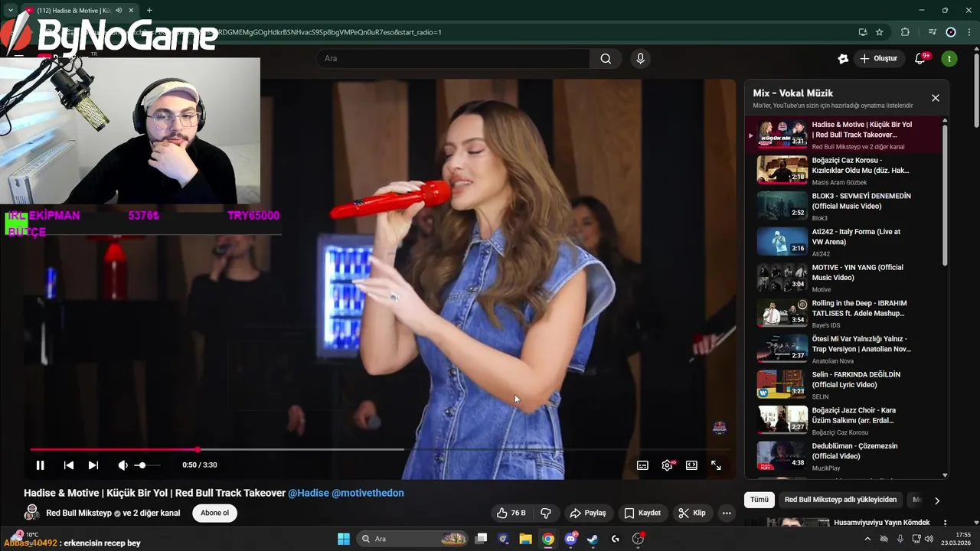Open the Windows Start menu
Screen dimensions: 980x551
tap(344, 539)
